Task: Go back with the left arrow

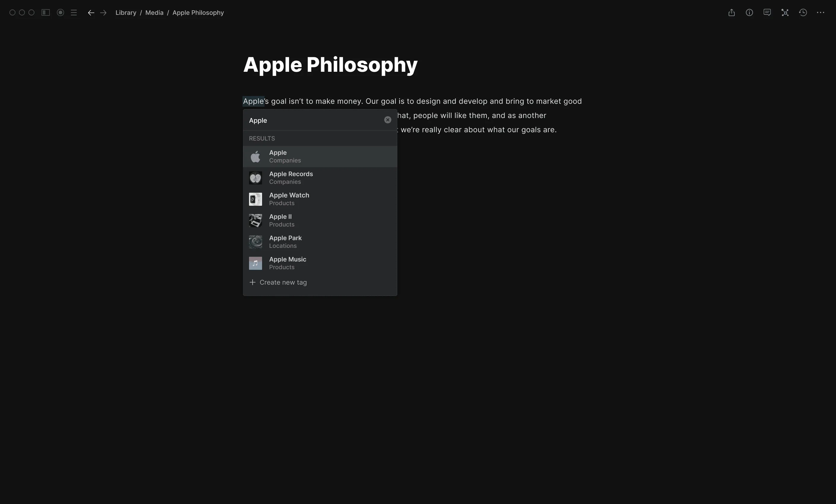Action: pyautogui.click(x=91, y=12)
